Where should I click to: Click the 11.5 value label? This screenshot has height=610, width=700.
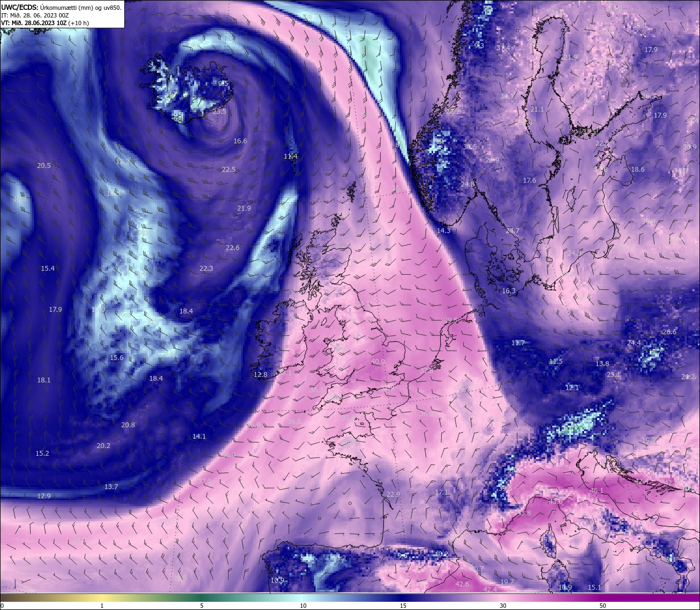556,362
